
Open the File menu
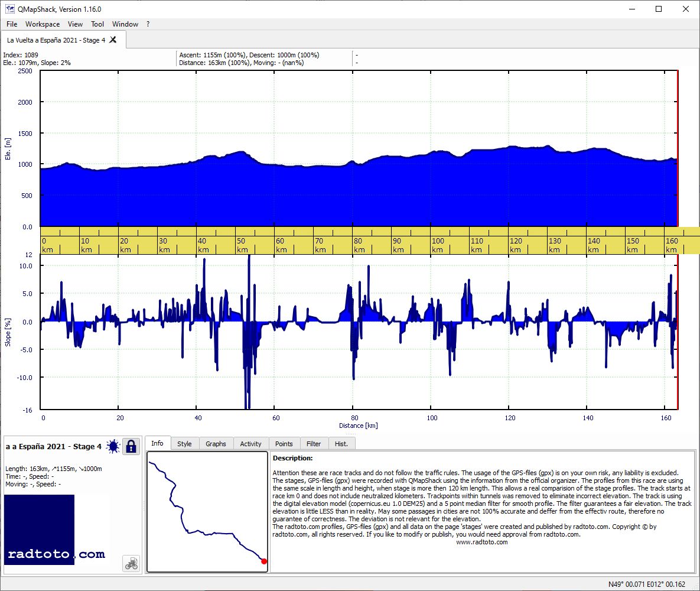click(12, 24)
